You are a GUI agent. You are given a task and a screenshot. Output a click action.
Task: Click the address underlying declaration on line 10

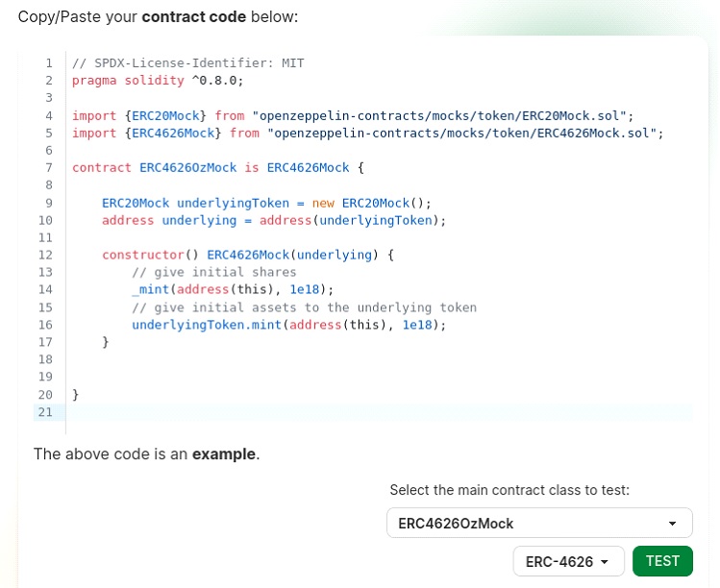tap(274, 220)
